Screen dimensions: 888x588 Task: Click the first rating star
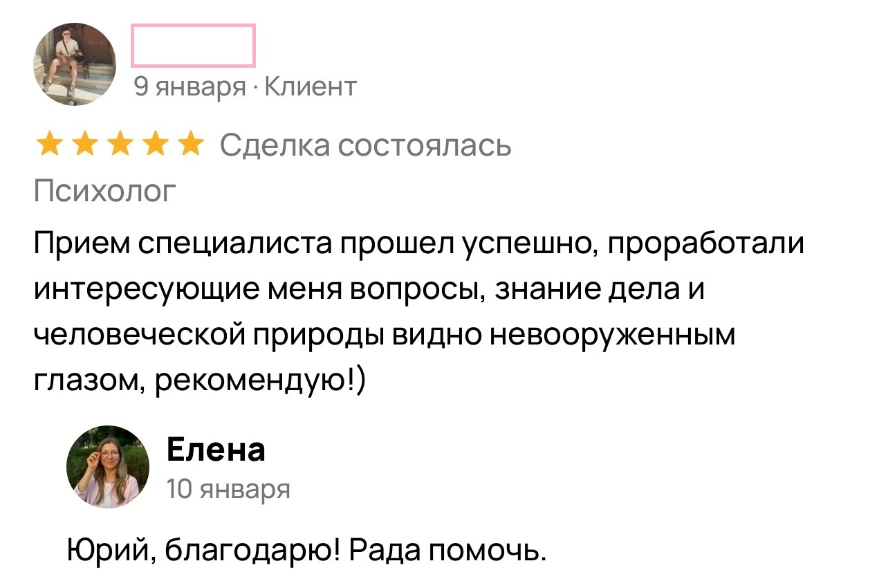[48, 146]
